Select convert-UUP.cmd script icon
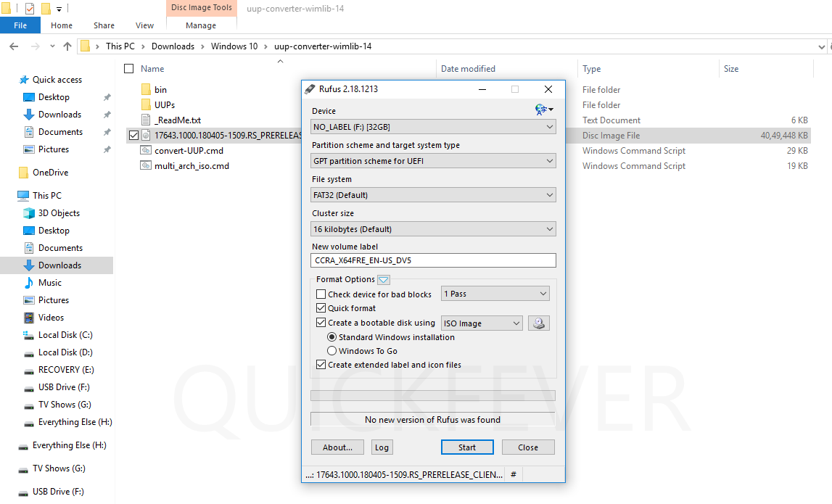This screenshot has width=832, height=504. [146, 150]
